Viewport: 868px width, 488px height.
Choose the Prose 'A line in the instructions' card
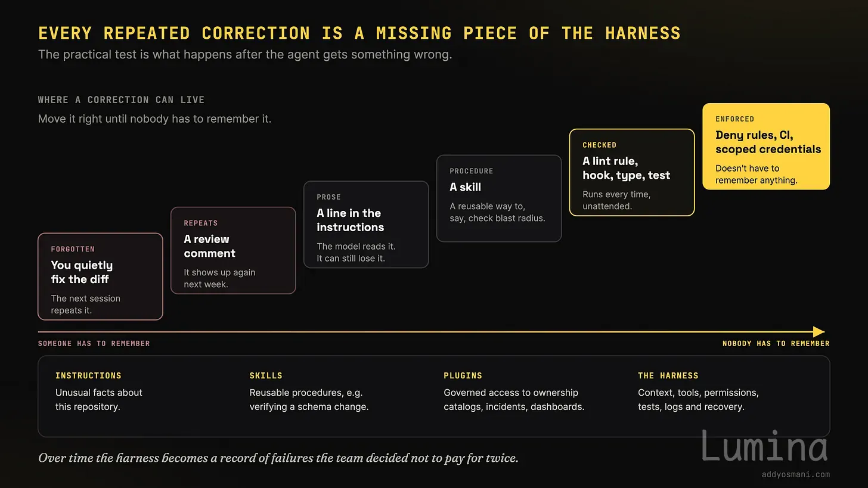coord(366,225)
